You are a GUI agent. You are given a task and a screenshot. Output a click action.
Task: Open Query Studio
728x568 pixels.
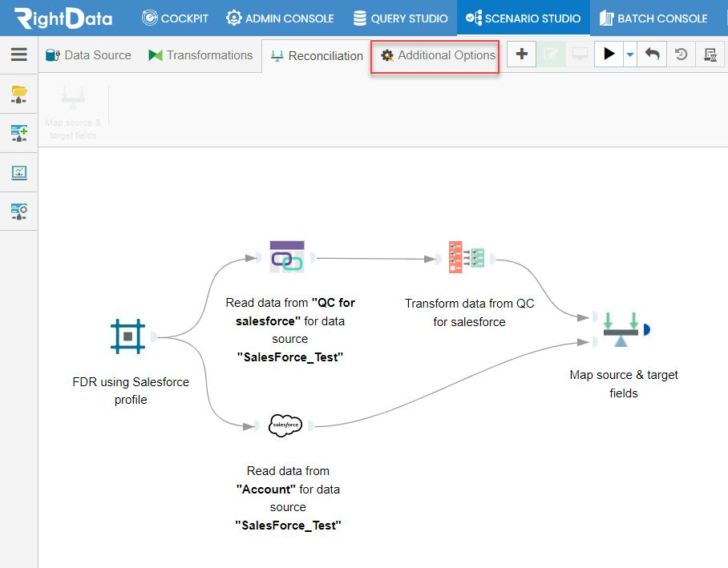coord(400,18)
